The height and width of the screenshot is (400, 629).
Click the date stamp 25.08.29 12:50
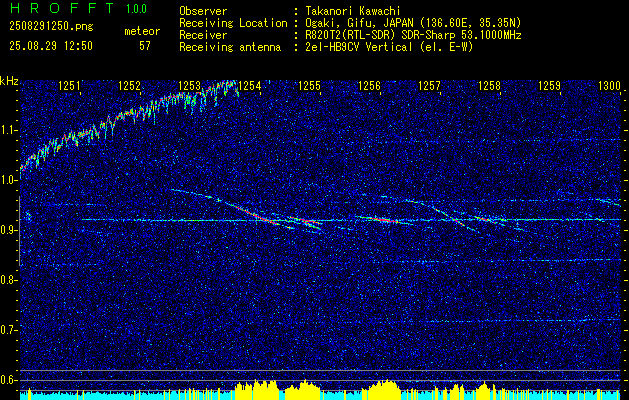point(51,46)
